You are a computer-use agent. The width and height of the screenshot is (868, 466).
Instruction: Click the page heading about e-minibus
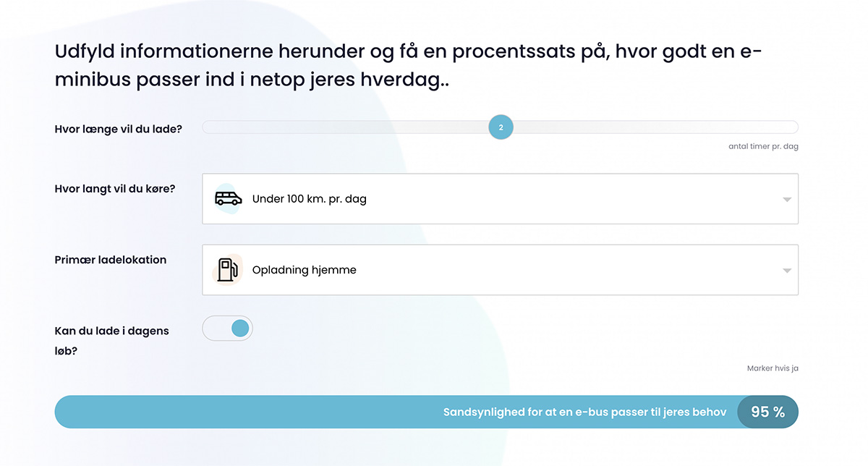coord(409,65)
